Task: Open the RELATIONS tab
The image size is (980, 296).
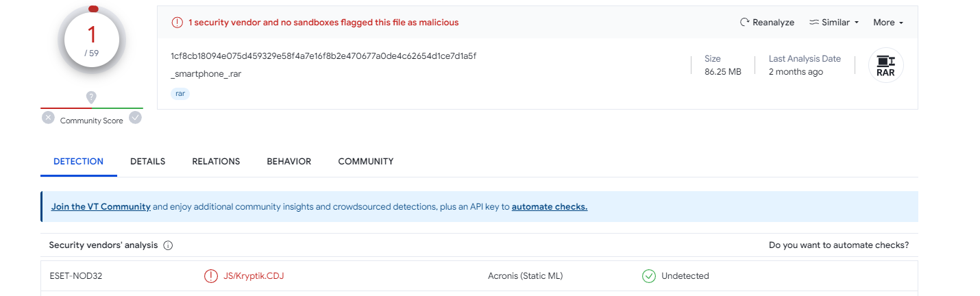Action: click(216, 162)
